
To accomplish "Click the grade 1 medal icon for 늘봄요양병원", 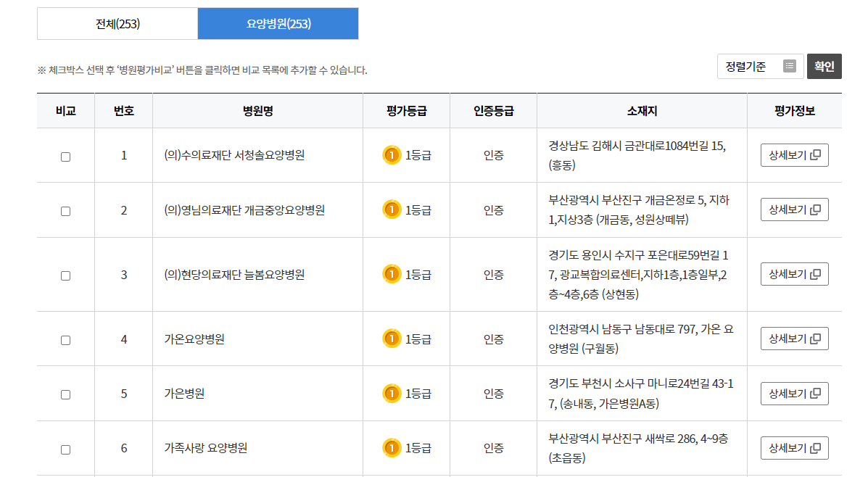I will click(x=392, y=274).
